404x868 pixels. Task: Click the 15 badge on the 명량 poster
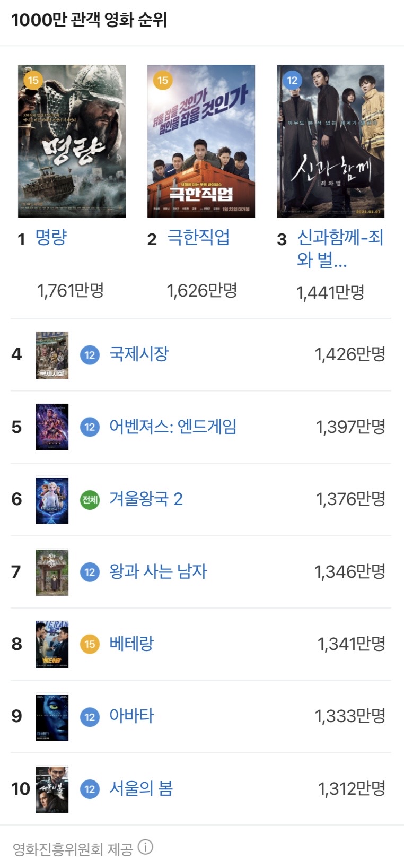click(33, 80)
